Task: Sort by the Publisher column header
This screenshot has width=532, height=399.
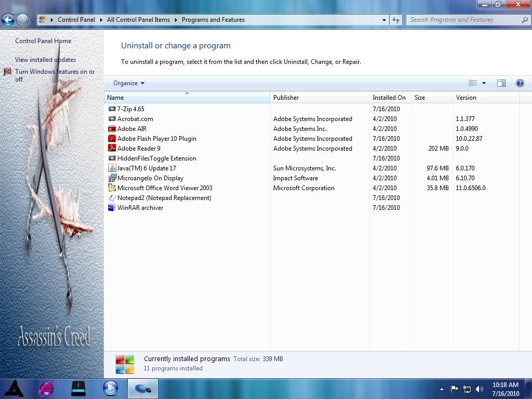Action: (x=320, y=97)
